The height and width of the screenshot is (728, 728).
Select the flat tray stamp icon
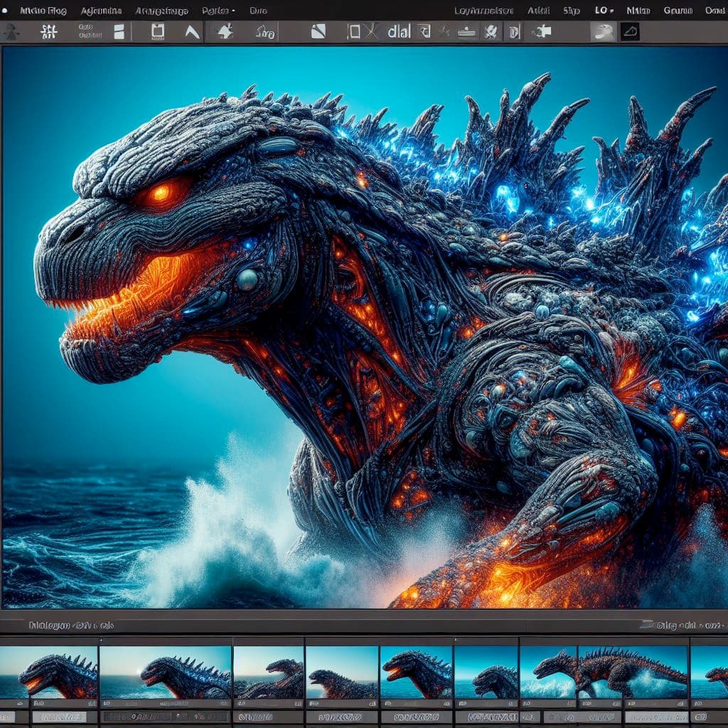(x=466, y=32)
